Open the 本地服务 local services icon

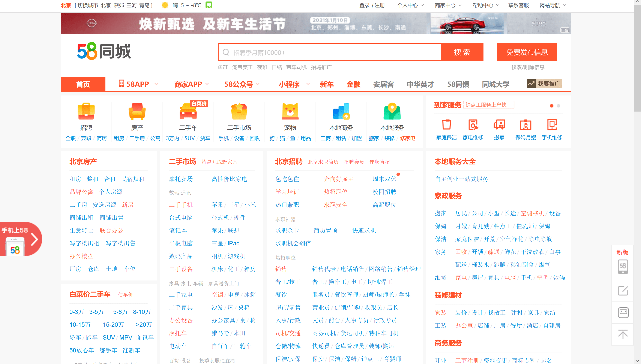pyautogui.click(x=392, y=111)
